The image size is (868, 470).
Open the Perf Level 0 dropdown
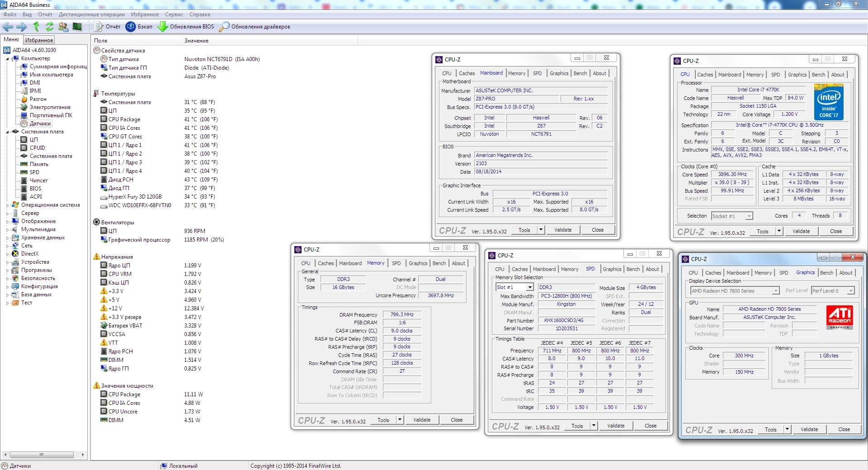coord(850,291)
